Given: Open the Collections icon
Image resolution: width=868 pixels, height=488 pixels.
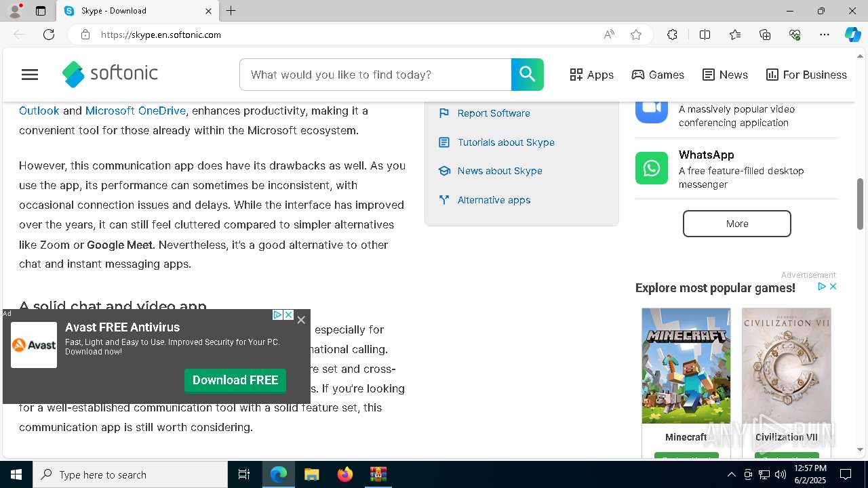Looking at the screenshot, I should [x=765, y=35].
